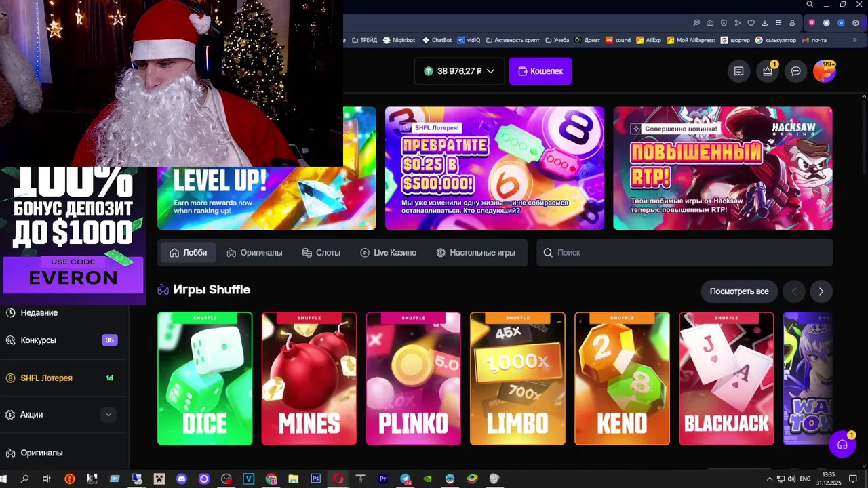
Task: Click the address-bar zoom search icon
Action: 696,23
